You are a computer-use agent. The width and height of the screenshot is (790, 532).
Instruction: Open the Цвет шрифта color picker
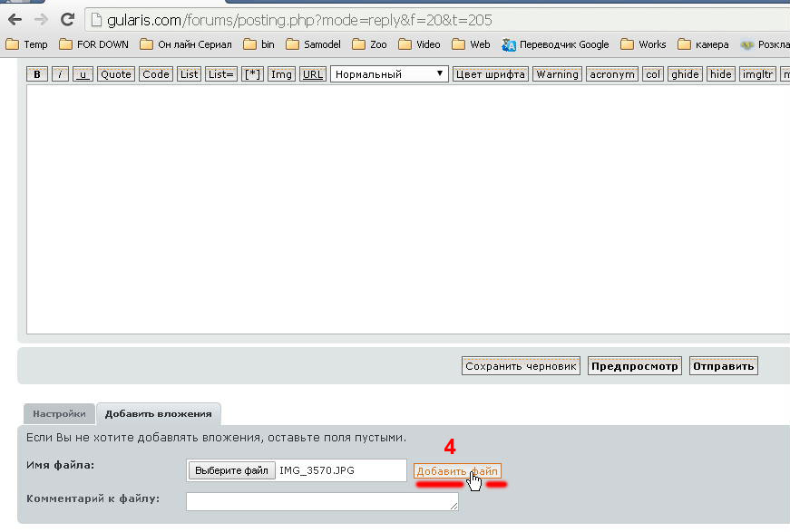[490, 74]
